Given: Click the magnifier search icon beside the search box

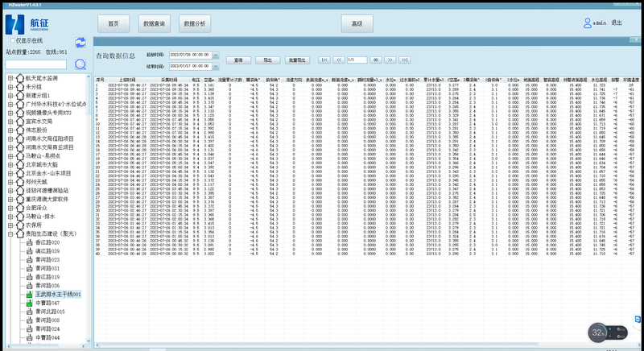Looking at the screenshot, I should 80,64.
